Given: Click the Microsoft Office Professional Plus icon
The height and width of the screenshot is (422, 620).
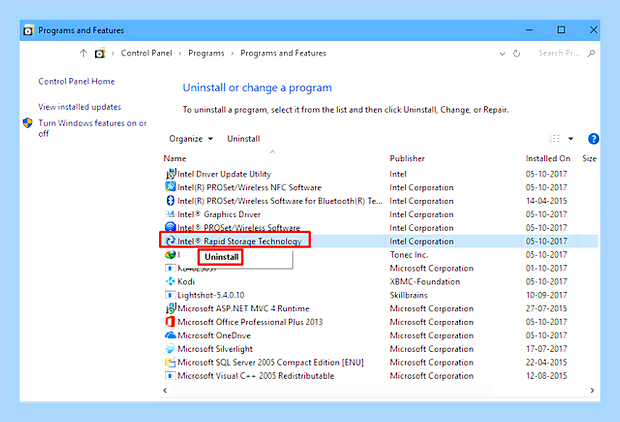Looking at the screenshot, I should [170, 322].
